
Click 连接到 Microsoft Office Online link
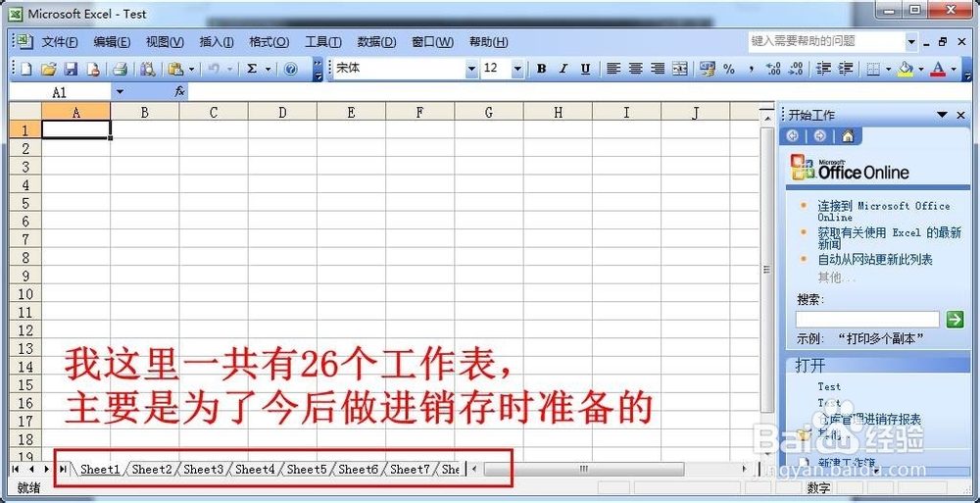pos(884,212)
